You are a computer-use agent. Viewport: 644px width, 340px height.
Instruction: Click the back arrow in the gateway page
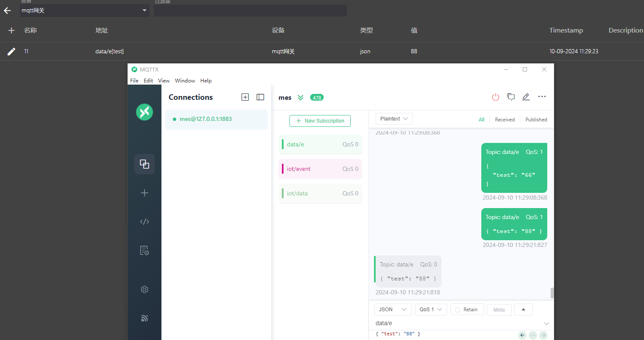coord(7,11)
